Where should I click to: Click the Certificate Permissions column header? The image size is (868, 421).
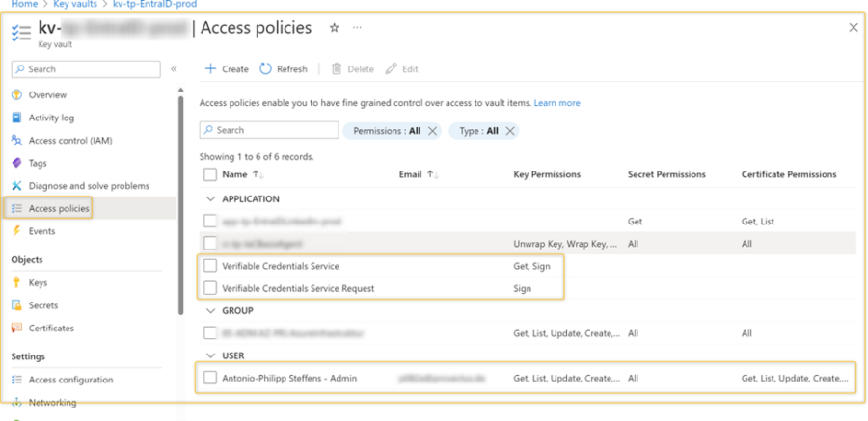click(x=789, y=174)
